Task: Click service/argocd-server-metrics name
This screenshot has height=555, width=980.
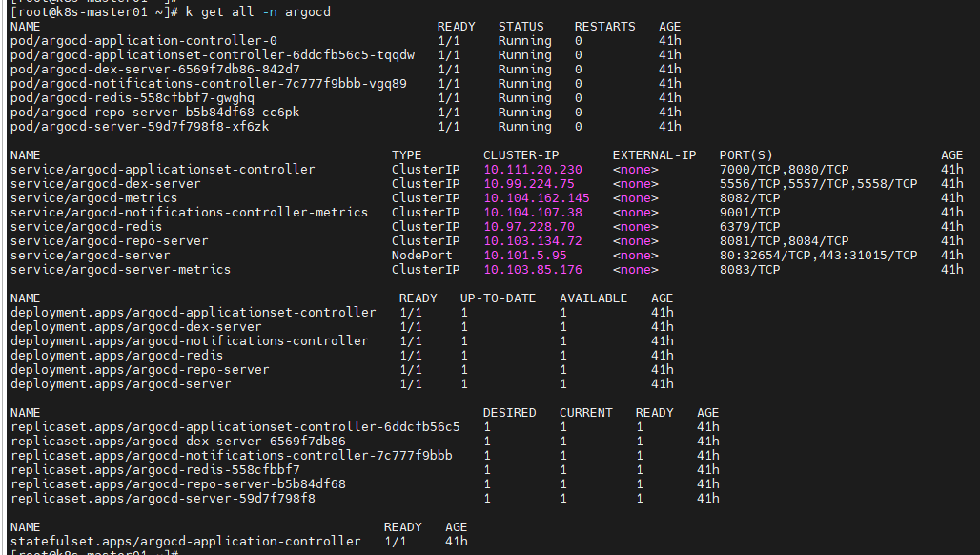Action: click(121, 270)
